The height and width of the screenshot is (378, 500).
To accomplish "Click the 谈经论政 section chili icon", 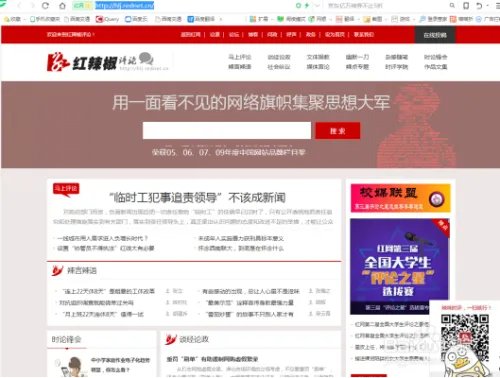I will [x=171, y=339].
